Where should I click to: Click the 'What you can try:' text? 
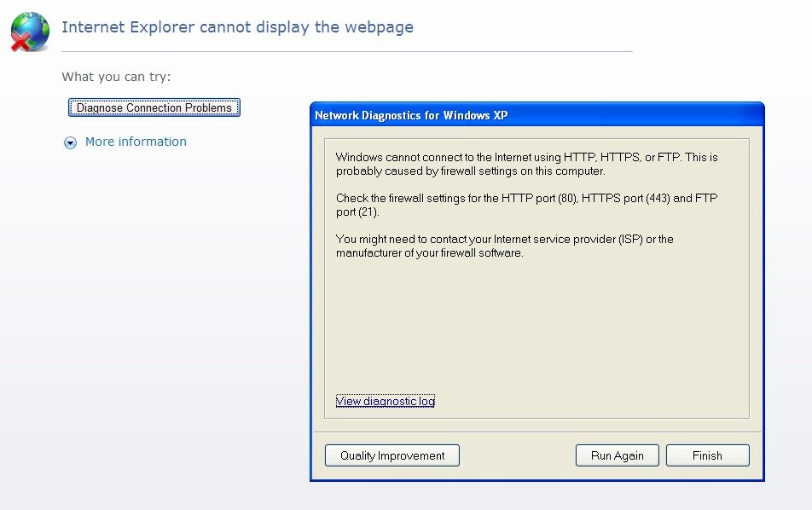click(x=116, y=77)
